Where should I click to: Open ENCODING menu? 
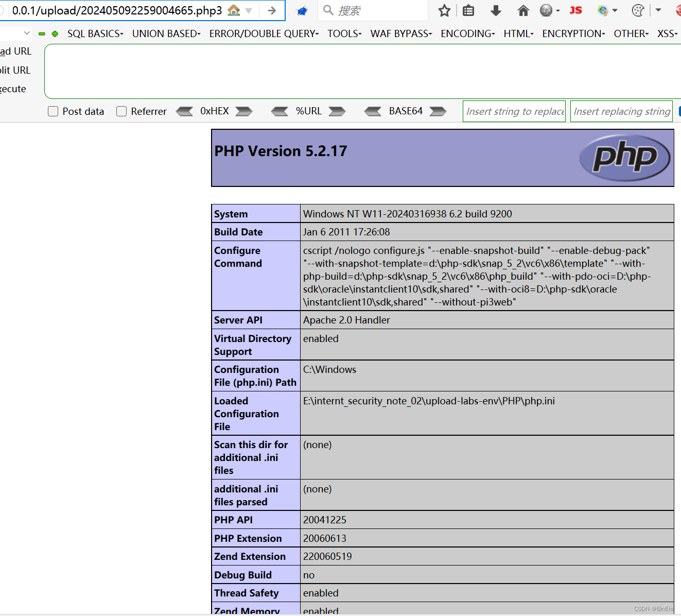tap(468, 33)
